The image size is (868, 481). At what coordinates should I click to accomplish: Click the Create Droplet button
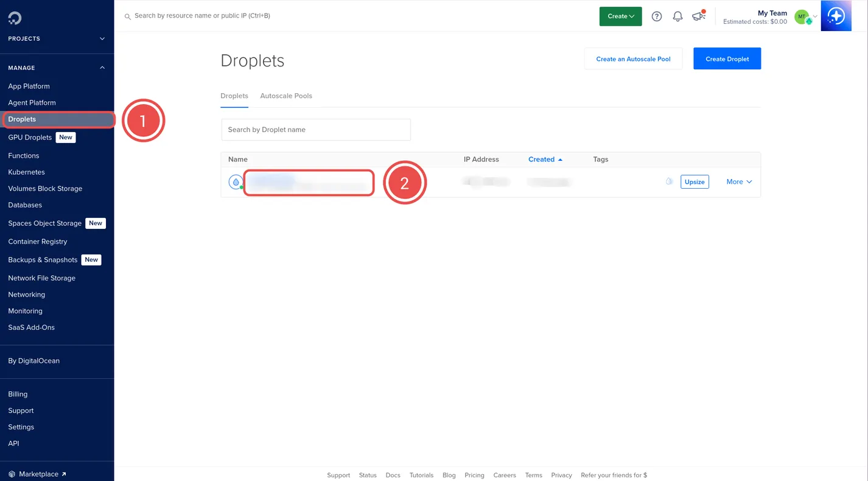727,59
